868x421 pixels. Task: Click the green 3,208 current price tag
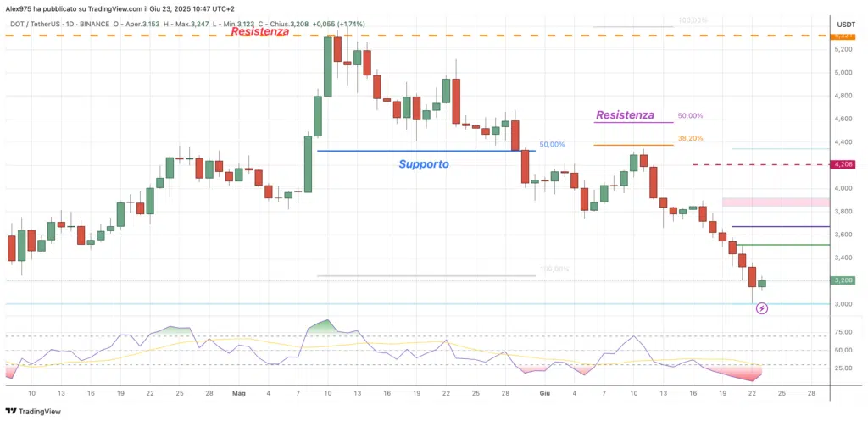click(843, 280)
